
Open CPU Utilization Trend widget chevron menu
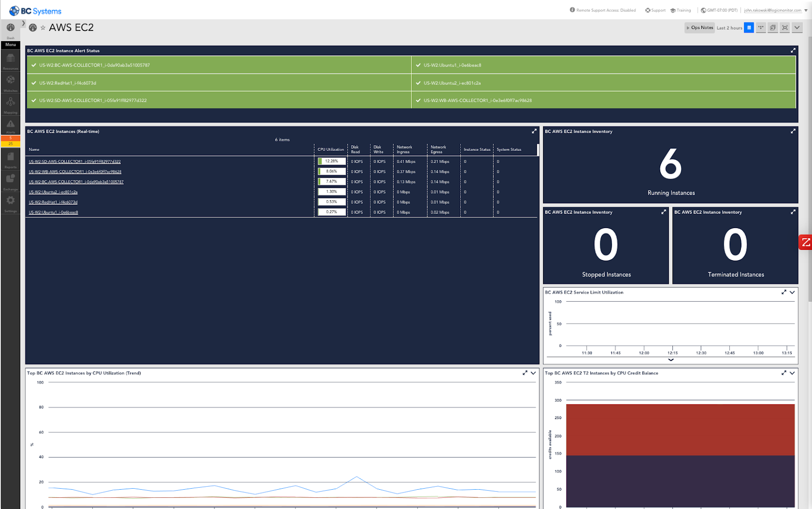pos(533,373)
